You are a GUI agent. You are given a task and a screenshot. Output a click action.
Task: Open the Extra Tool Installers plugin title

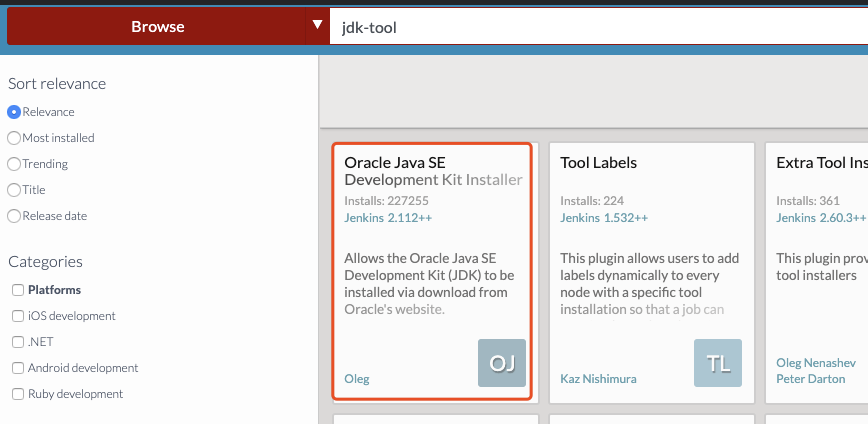click(x=822, y=163)
